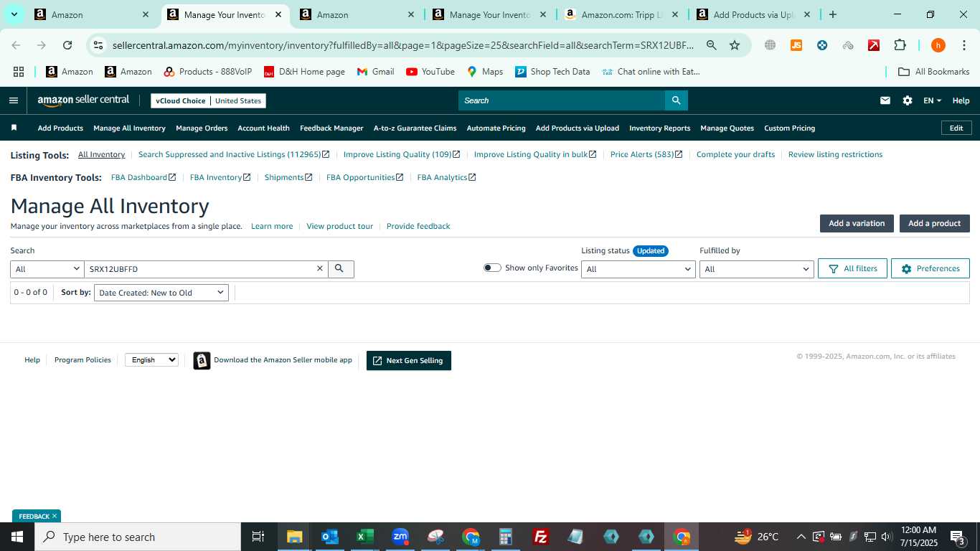This screenshot has width=980, height=551.
Task: Open the Listing status dropdown
Action: [x=639, y=269]
